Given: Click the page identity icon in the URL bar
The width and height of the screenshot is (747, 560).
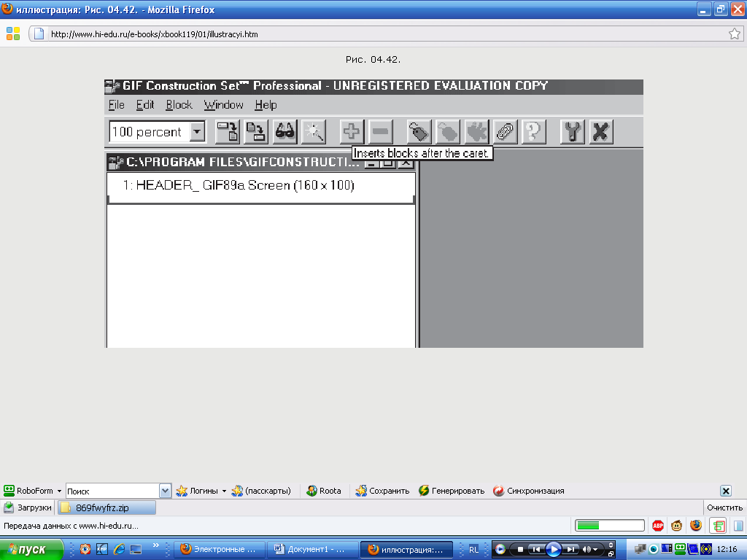Looking at the screenshot, I should 39,34.
